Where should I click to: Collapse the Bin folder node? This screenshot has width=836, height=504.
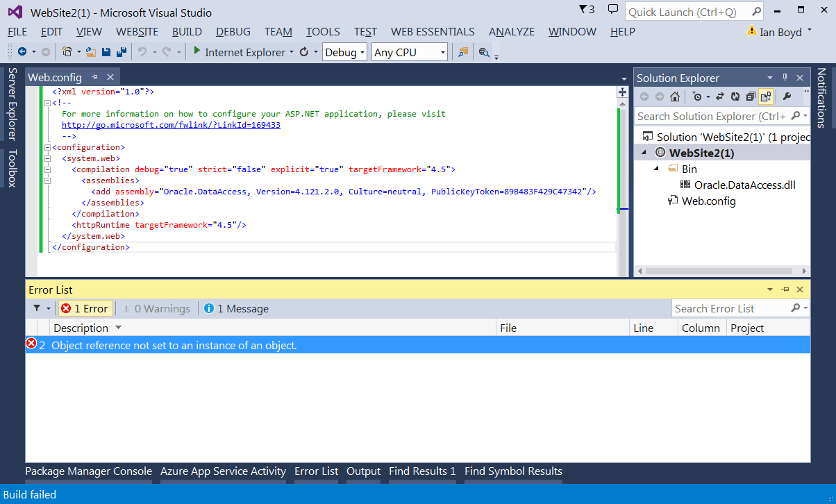tap(656, 169)
